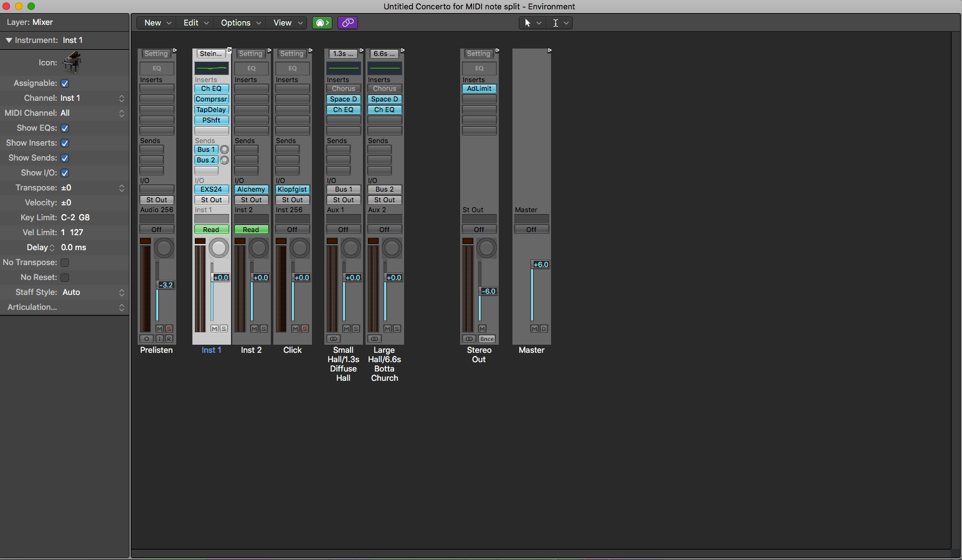This screenshot has width=962, height=560.
Task: Click the Read automation button on Inst 2
Action: point(251,230)
